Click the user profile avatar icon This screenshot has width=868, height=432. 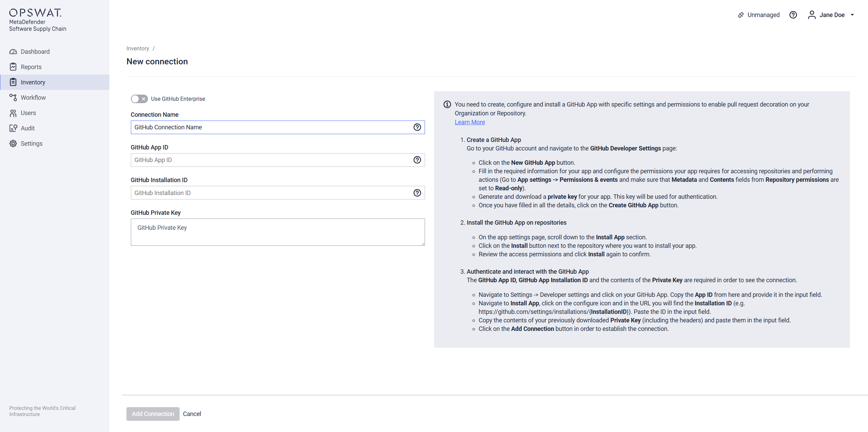pyautogui.click(x=812, y=15)
